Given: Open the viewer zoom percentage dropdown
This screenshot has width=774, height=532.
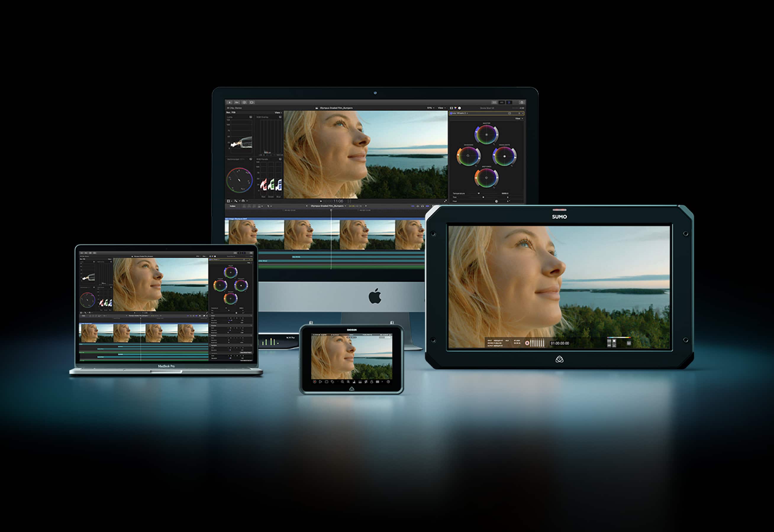Looking at the screenshot, I should point(430,108).
